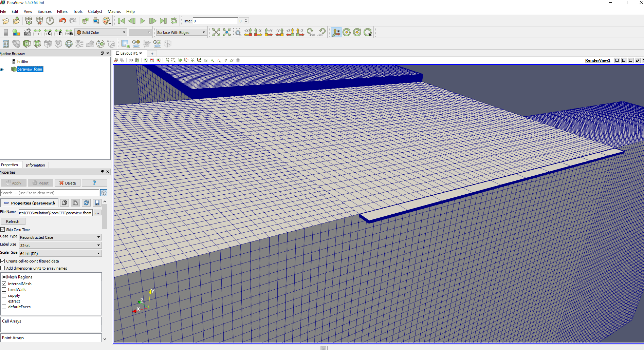Apply the Contour filter
Viewport: 644px width, 350px height.
tap(16, 43)
